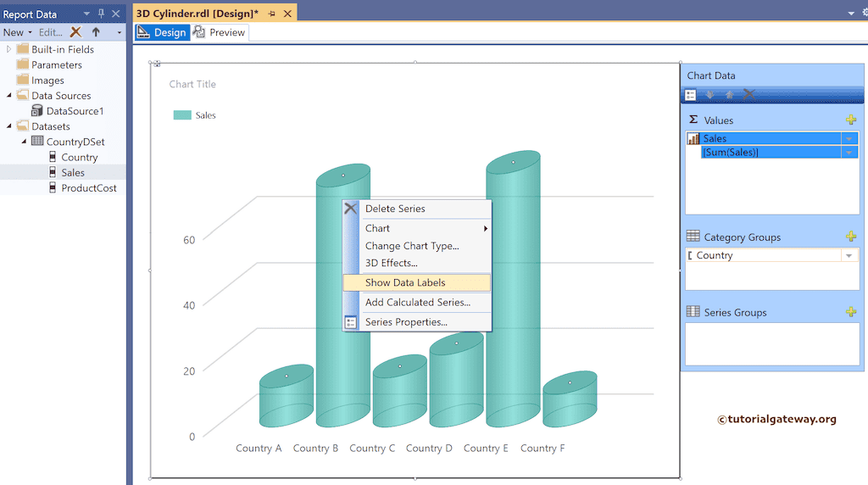Click the CountryDSet table icon
868x485 pixels.
(37, 142)
